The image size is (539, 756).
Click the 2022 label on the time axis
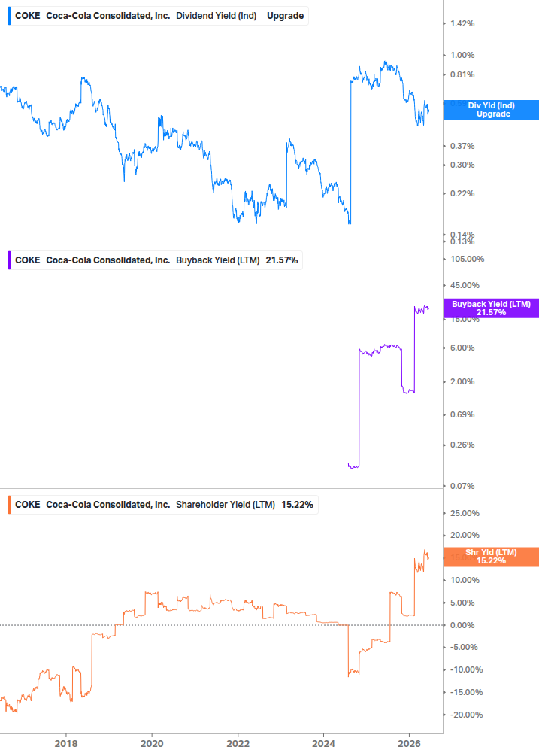[238, 743]
